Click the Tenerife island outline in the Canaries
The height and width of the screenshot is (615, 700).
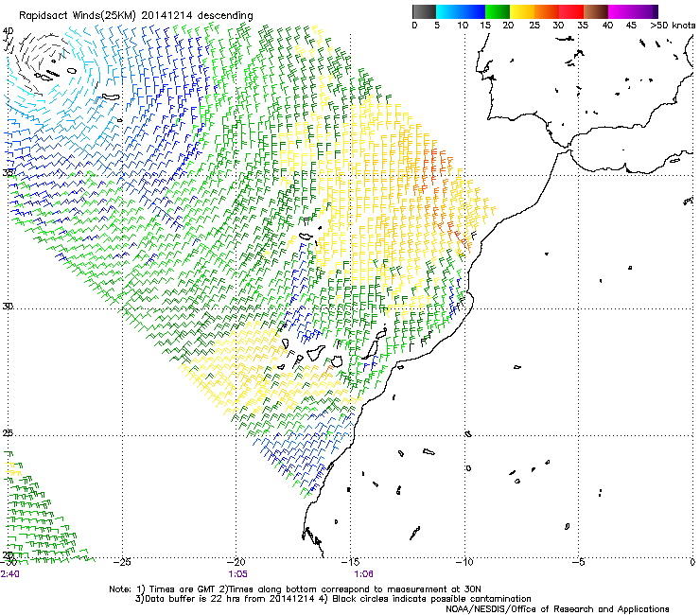coord(317,353)
